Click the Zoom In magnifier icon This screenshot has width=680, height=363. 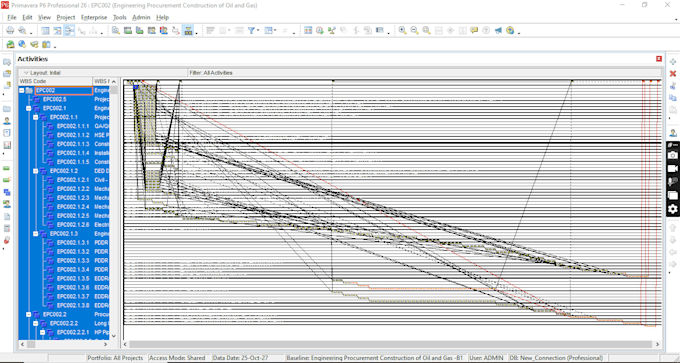pyautogui.click(x=403, y=30)
